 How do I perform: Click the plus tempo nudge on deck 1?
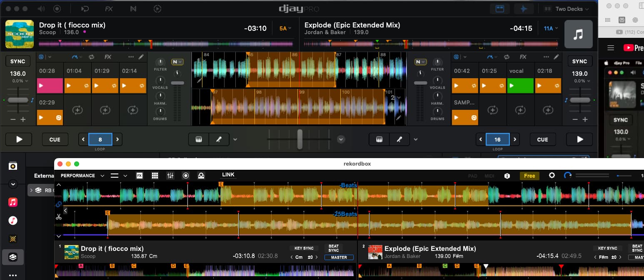coord(23,119)
